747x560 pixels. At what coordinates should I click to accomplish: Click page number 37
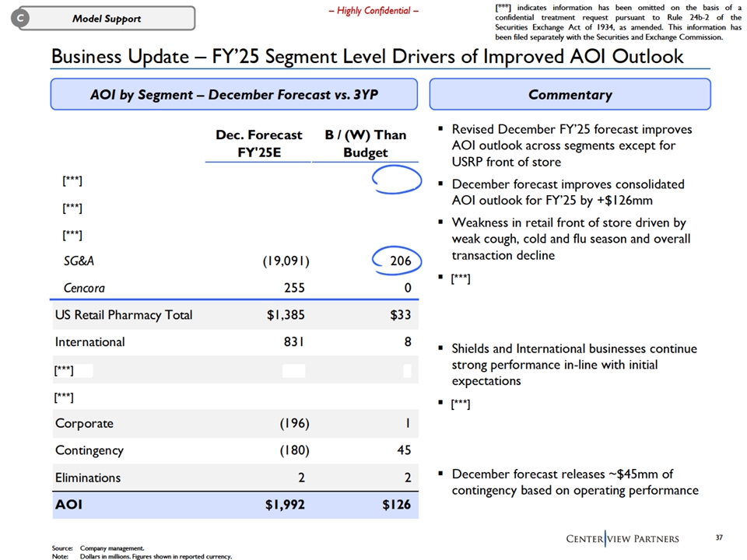tap(718, 537)
